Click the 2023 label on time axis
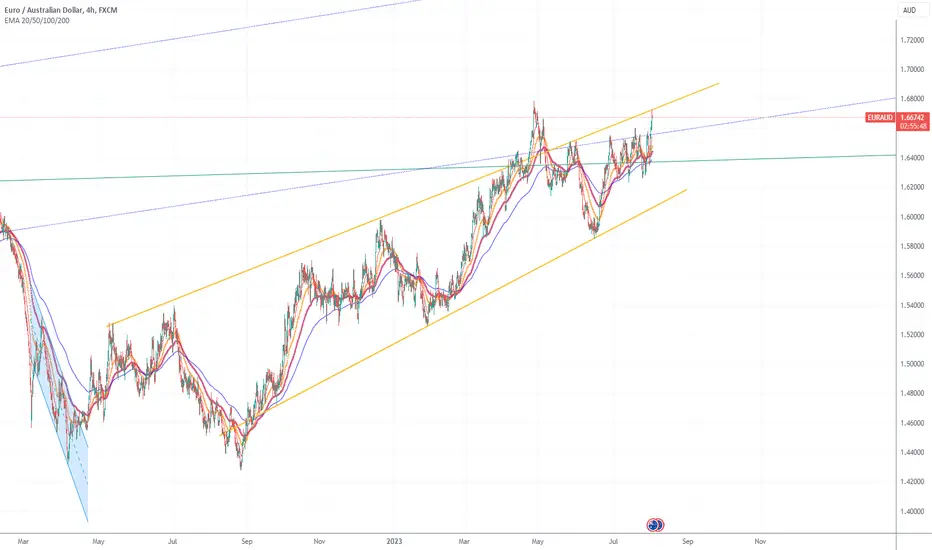The height and width of the screenshot is (550, 932). (394, 542)
